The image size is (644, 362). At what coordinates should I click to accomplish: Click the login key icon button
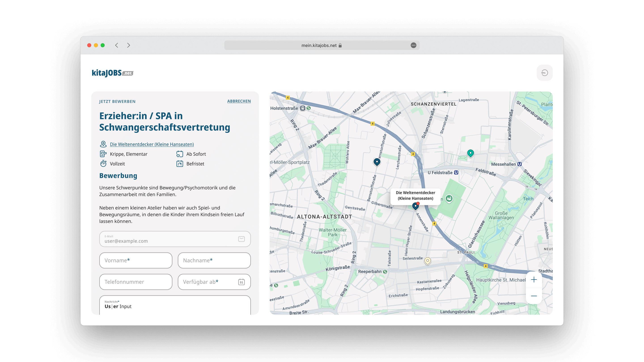click(544, 73)
